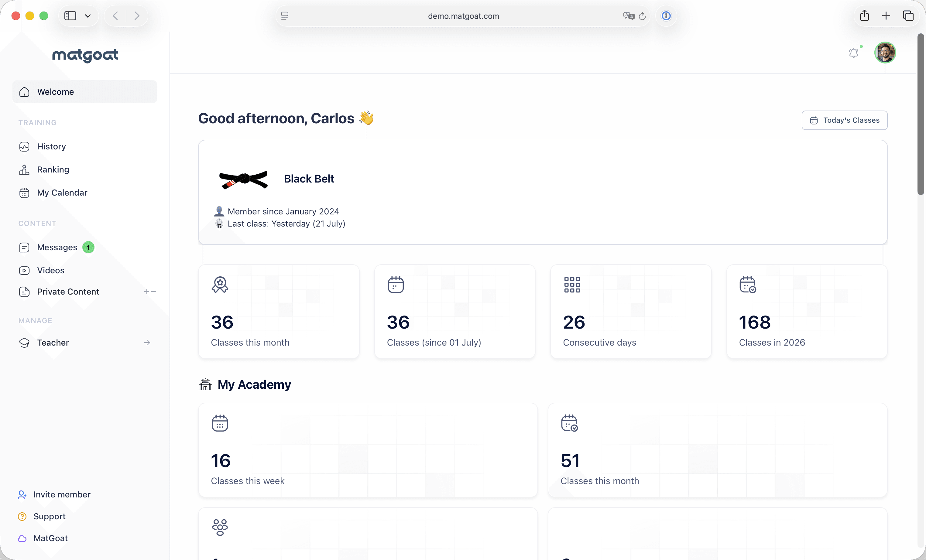Click the Teacher graduation cap icon
This screenshot has width=926, height=560.
coord(24,343)
